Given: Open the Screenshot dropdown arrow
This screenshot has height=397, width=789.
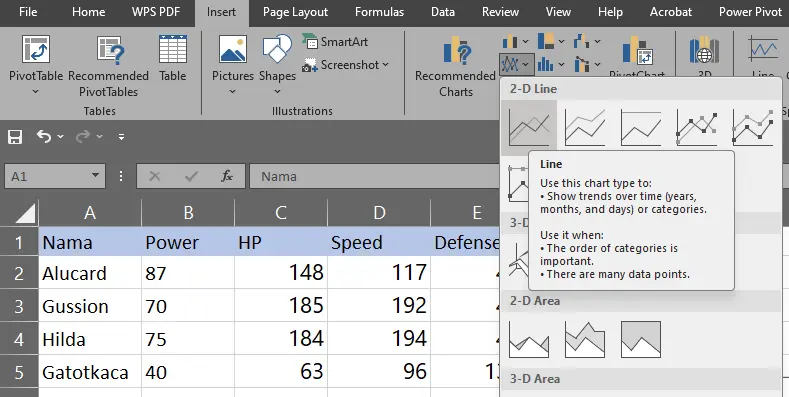Looking at the screenshot, I should coord(385,64).
